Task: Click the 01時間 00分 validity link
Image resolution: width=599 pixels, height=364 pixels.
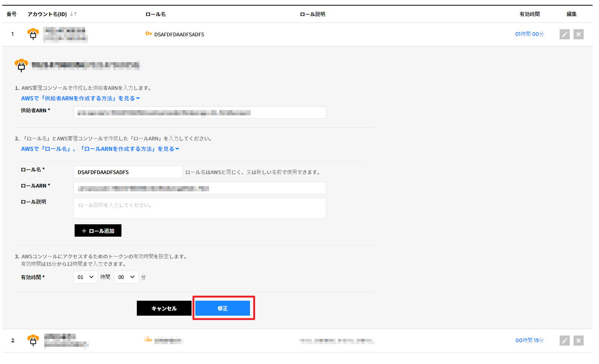Action: point(529,34)
